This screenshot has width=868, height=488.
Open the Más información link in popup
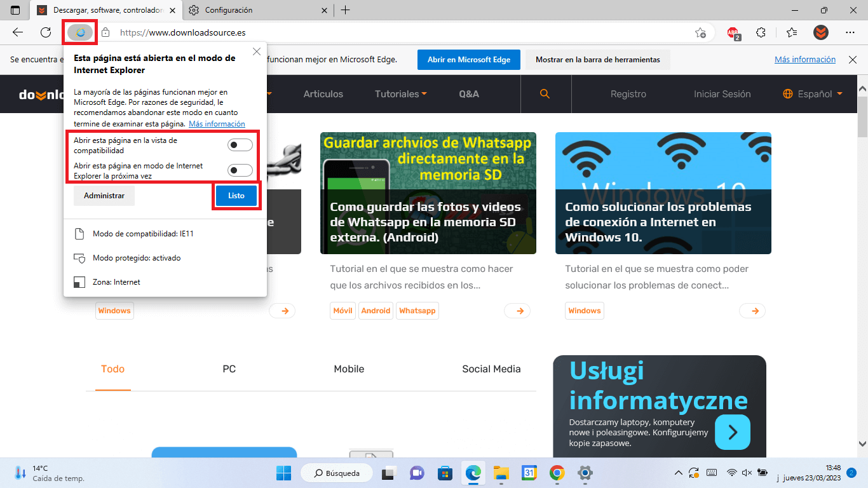coord(217,124)
